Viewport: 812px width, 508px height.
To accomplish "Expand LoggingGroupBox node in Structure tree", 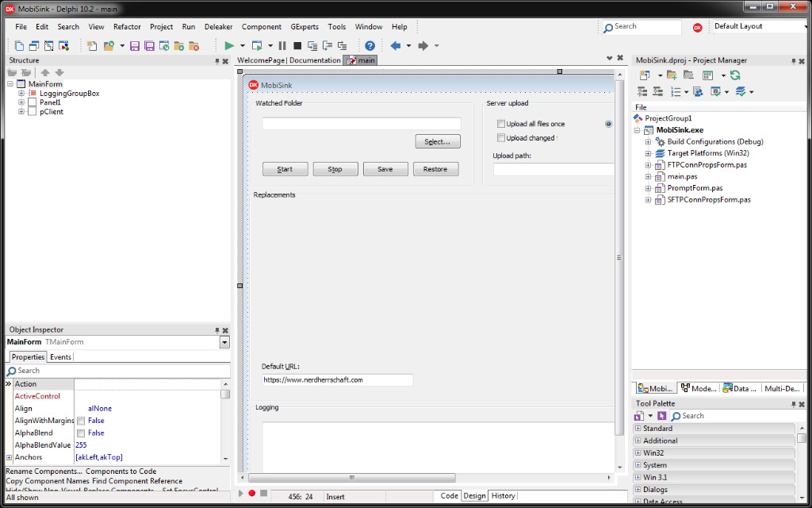I will (x=21, y=94).
